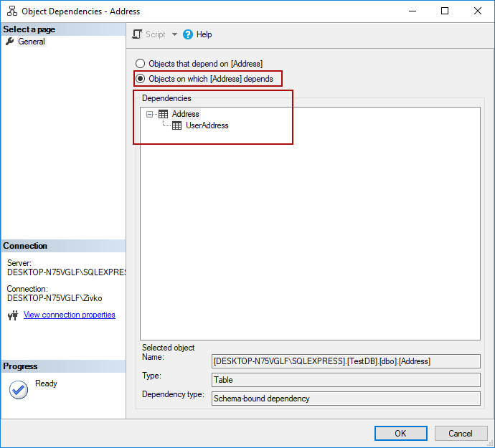
Task: Click the Address table icon in the tree
Action: (164, 114)
